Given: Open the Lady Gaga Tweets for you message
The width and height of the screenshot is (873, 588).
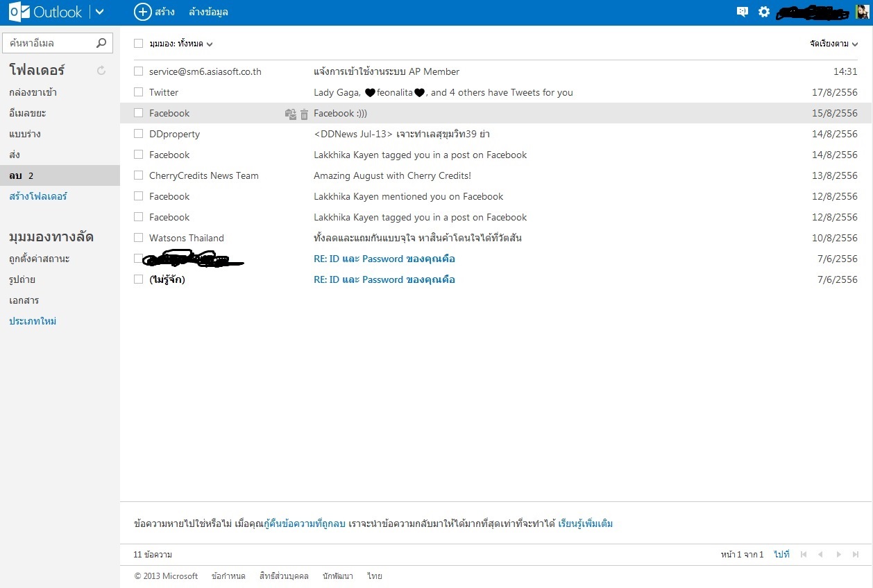Looking at the screenshot, I should pyautogui.click(x=443, y=92).
